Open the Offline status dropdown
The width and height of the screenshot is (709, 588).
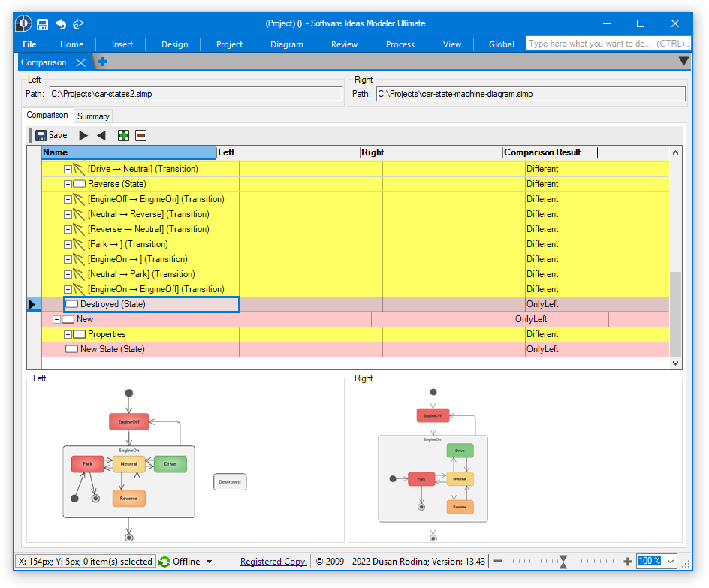(x=209, y=562)
